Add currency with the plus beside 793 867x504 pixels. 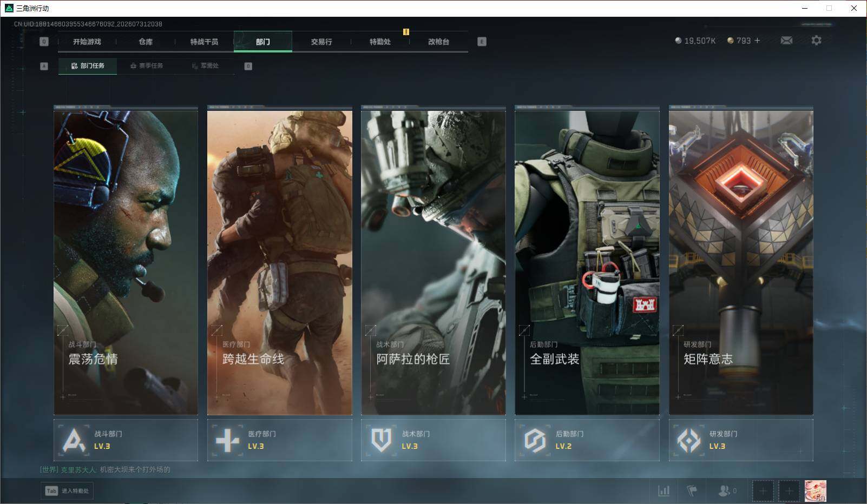pyautogui.click(x=757, y=41)
